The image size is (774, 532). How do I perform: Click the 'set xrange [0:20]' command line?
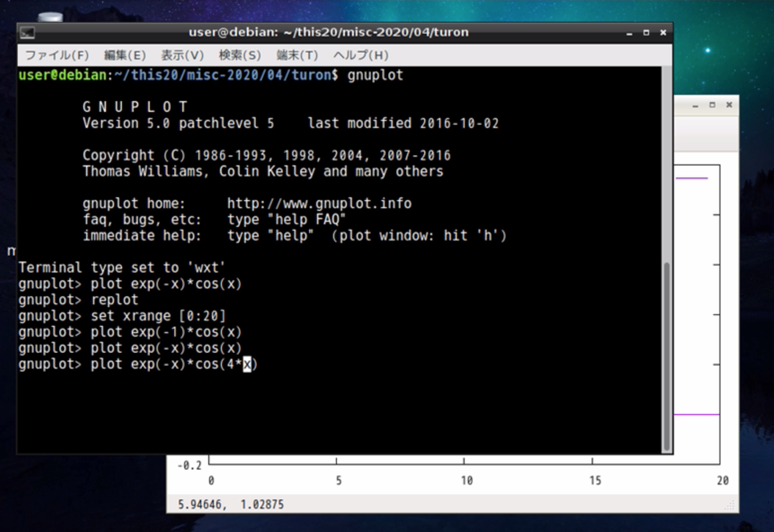pyautogui.click(x=122, y=316)
